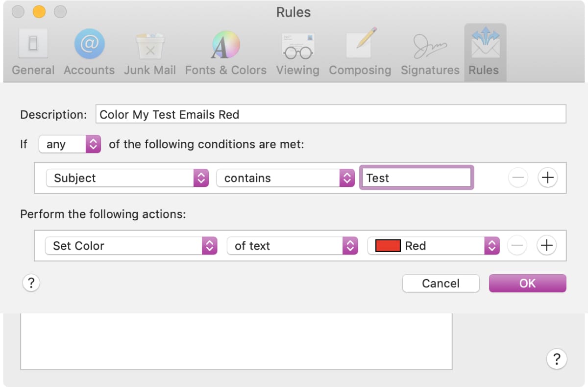Open the Junk Mail preferences icon

point(149,46)
